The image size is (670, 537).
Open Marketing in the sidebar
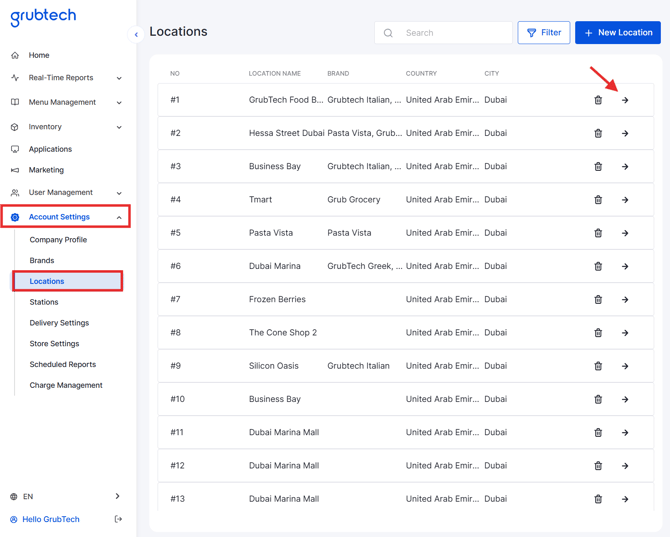point(46,170)
